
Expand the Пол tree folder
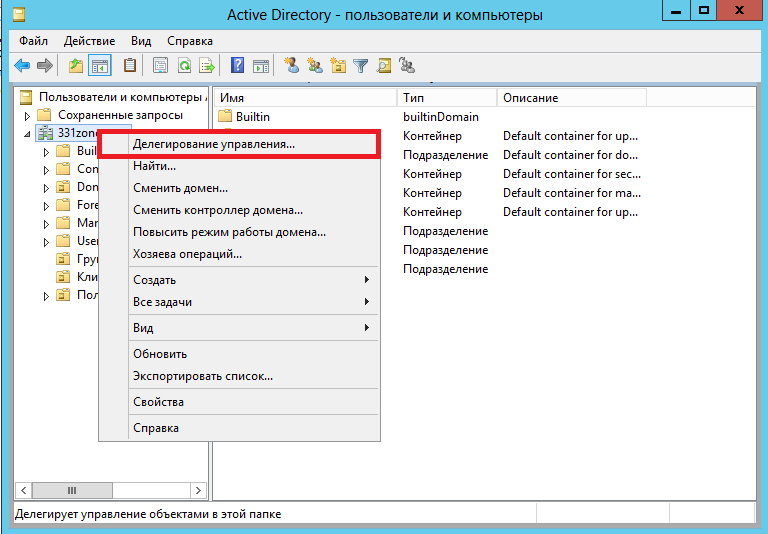point(46,296)
